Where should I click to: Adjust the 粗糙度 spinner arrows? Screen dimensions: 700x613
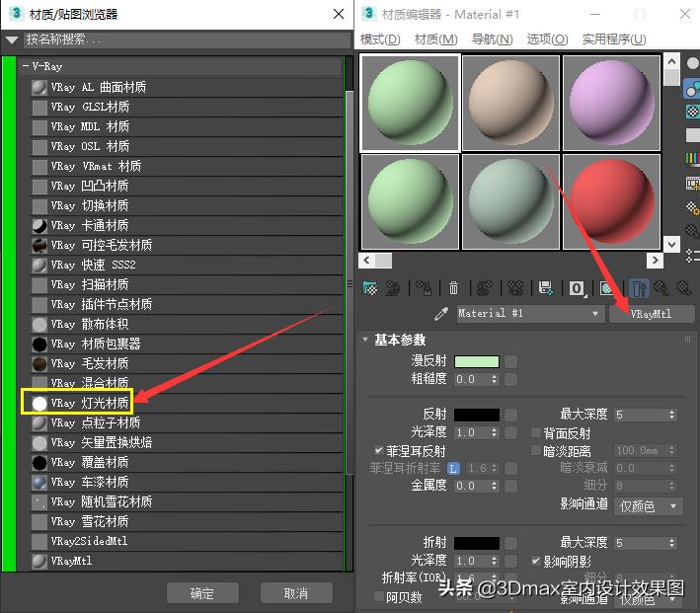[x=494, y=379]
